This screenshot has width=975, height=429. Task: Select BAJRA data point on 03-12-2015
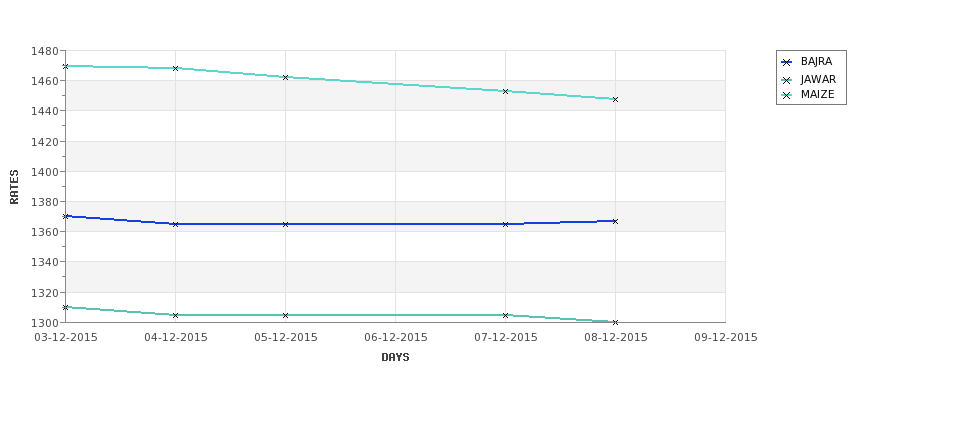tap(65, 216)
